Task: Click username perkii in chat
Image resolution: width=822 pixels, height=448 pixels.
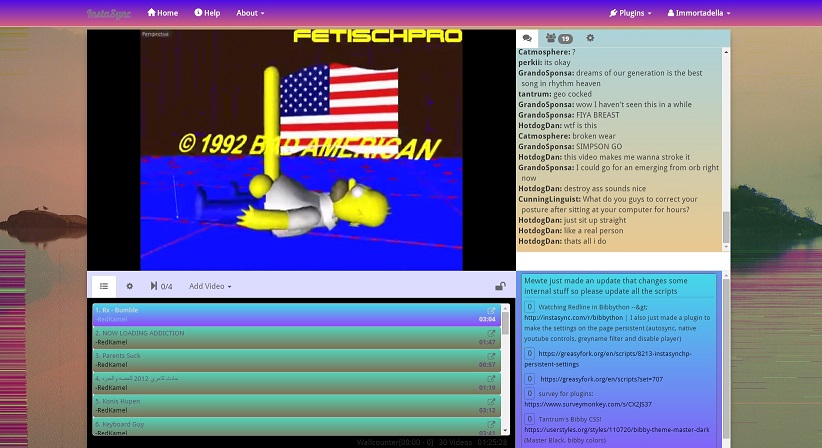Action: (x=529, y=63)
